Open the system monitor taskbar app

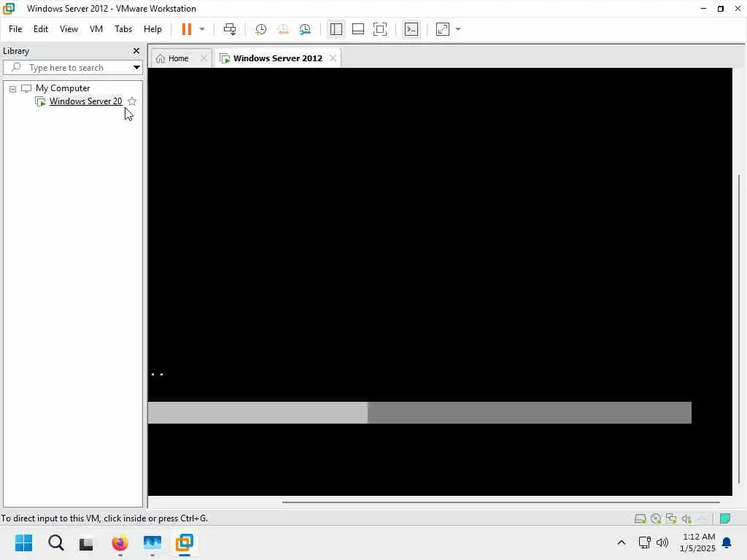152,542
